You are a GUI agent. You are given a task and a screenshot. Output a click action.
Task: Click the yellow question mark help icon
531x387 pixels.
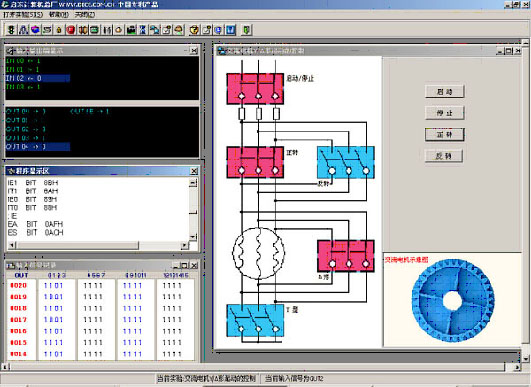click(x=194, y=30)
